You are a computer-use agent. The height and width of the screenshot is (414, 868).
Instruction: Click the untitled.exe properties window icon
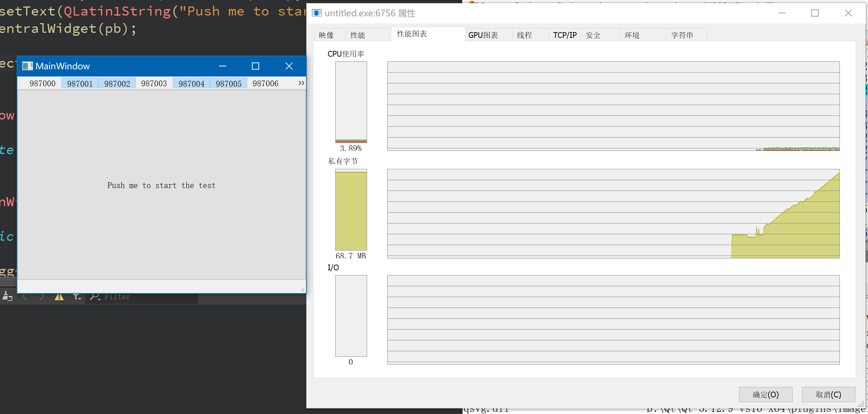pyautogui.click(x=317, y=13)
